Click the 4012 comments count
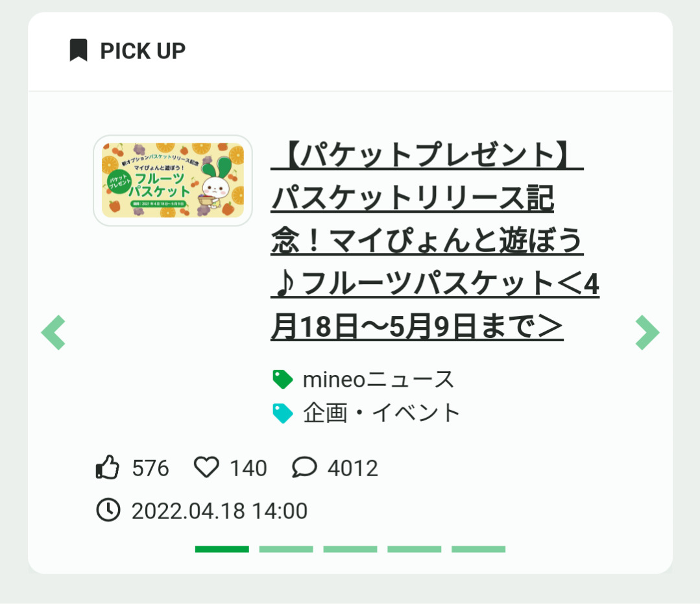 (x=353, y=468)
